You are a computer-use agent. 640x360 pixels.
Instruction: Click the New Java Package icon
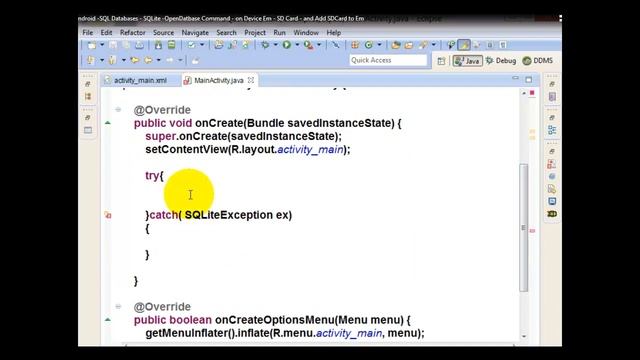point(355,45)
